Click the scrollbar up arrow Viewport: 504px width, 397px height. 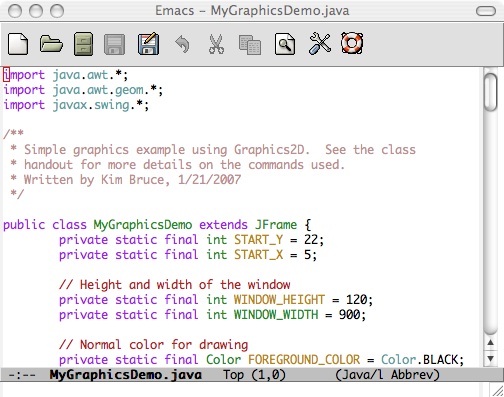click(x=490, y=343)
